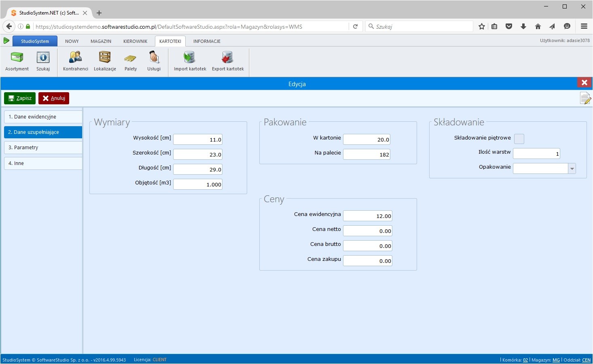The image size is (593, 364).
Task: Select the KARTOTEKI tab
Action: click(x=170, y=41)
